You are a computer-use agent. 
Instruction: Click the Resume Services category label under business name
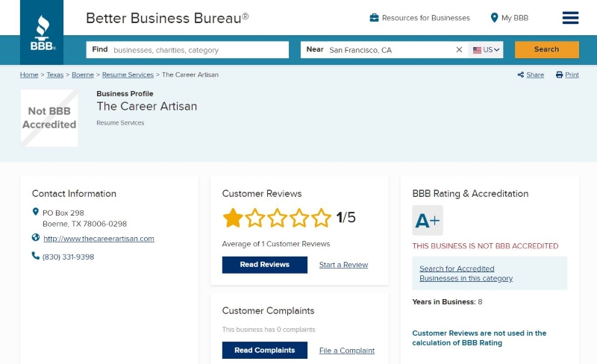point(120,123)
